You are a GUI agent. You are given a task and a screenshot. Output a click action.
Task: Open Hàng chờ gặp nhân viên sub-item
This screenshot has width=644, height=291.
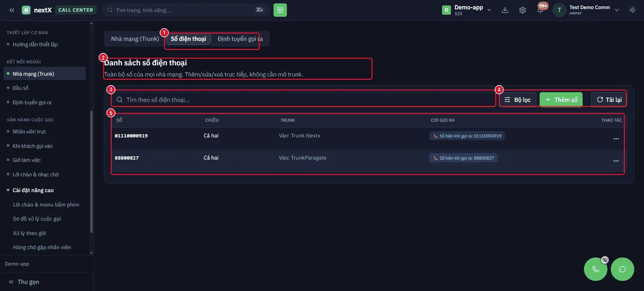click(x=42, y=247)
